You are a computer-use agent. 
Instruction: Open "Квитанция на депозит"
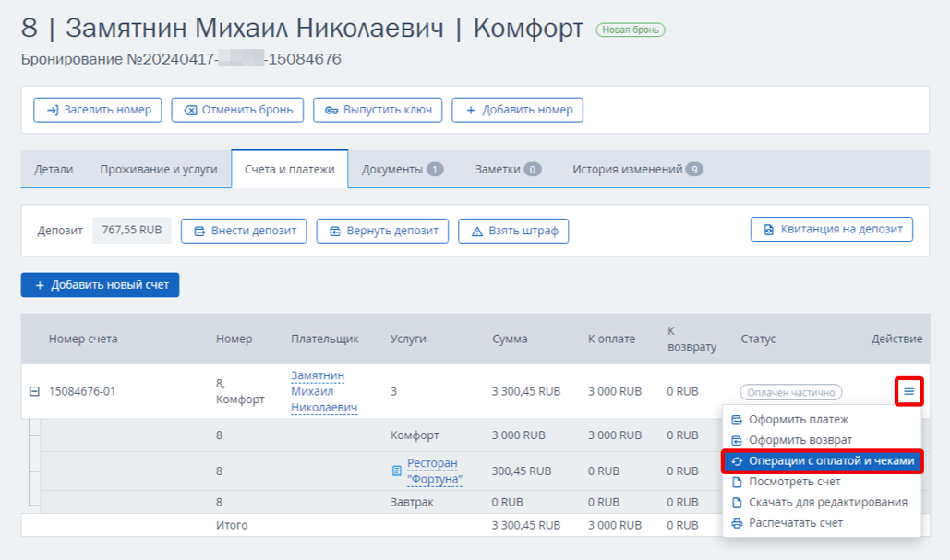coord(832,230)
